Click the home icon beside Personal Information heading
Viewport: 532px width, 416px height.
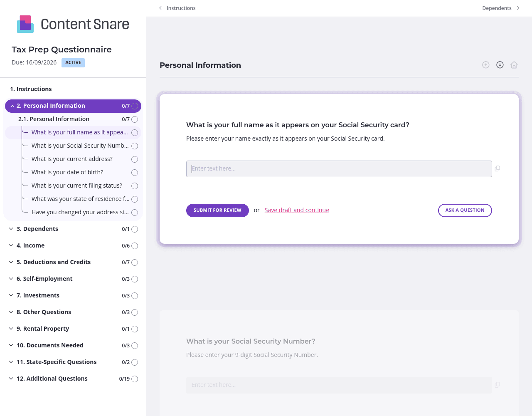click(514, 65)
